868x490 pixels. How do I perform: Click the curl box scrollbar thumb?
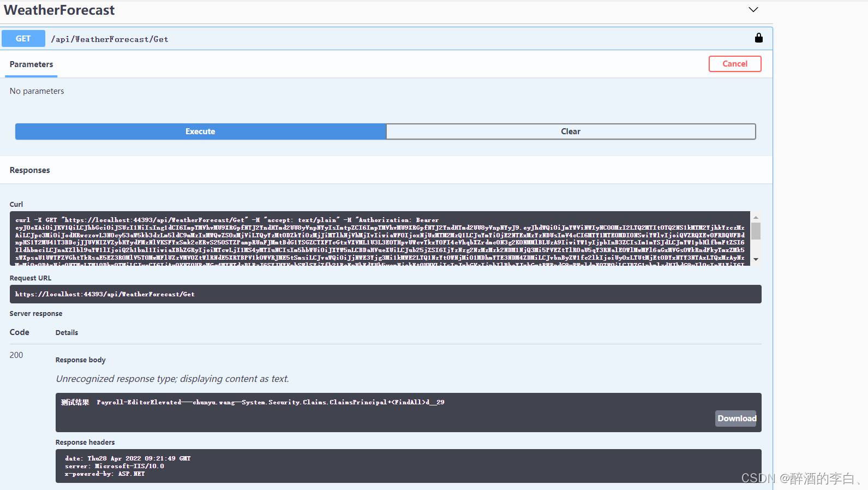[x=756, y=231]
